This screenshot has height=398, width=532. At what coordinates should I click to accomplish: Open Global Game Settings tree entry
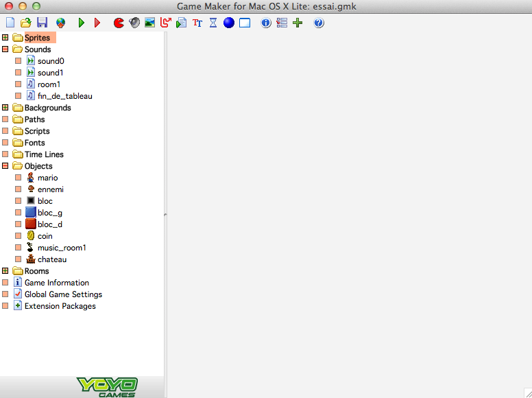tap(63, 294)
